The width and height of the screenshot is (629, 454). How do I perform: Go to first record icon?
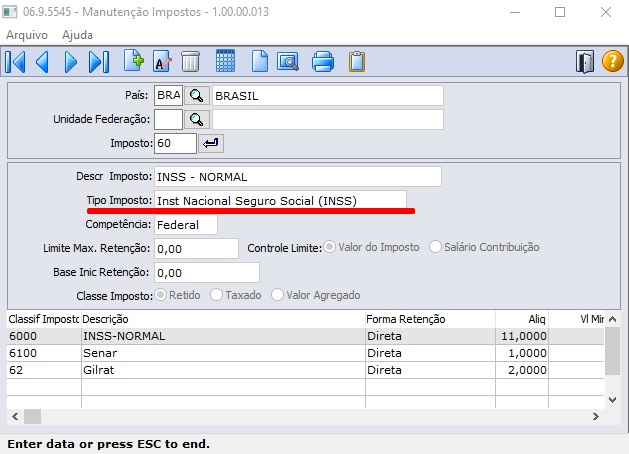[x=16, y=62]
